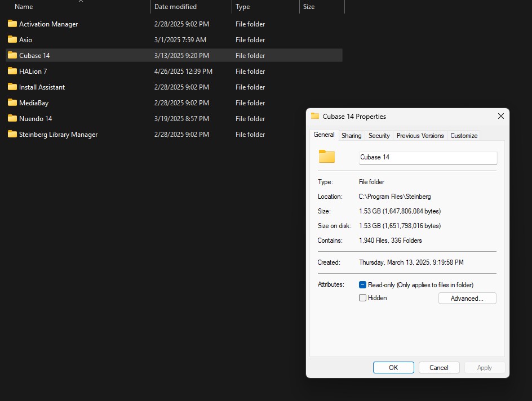Viewport: 532px width, 401px height.
Task: Click the Install Assistant folder icon
Action: (x=12, y=87)
